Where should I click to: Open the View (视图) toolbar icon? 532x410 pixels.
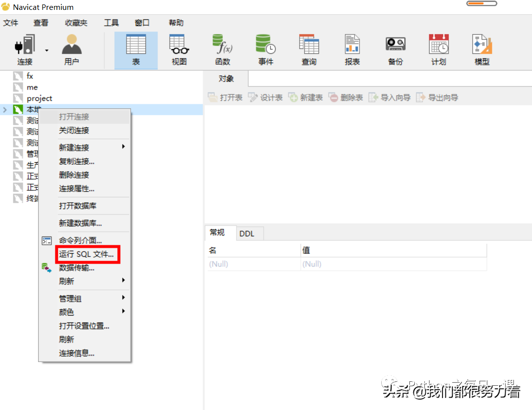coord(179,50)
